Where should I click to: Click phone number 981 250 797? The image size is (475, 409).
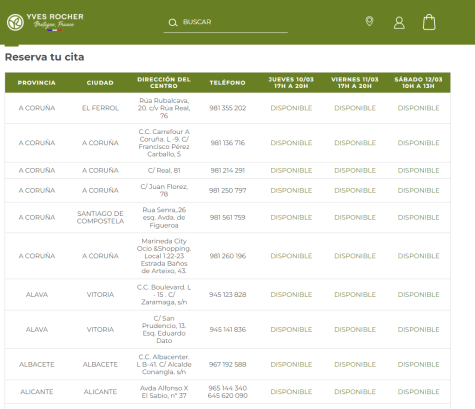pyautogui.click(x=227, y=190)
